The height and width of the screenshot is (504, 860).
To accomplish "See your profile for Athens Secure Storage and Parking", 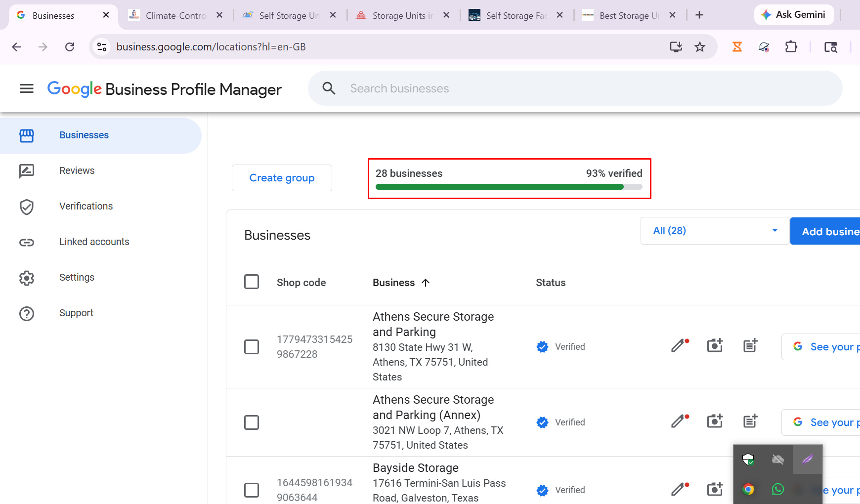I will [821, 347].
